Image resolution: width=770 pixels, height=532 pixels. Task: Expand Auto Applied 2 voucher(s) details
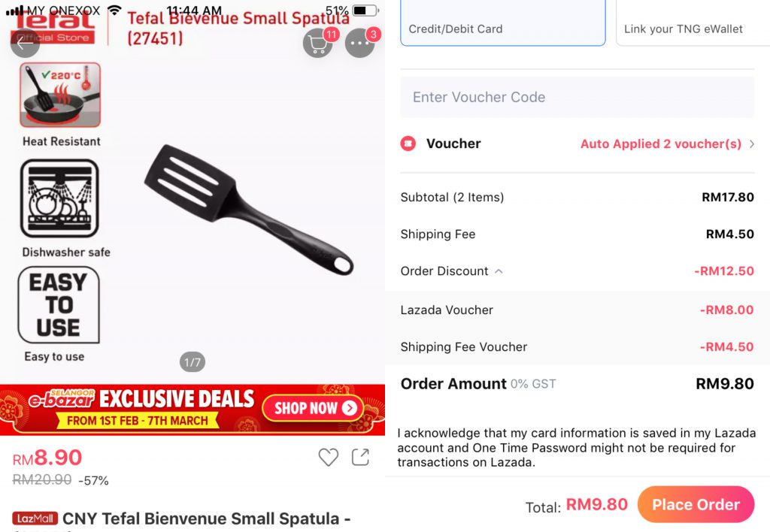(667, 144)
